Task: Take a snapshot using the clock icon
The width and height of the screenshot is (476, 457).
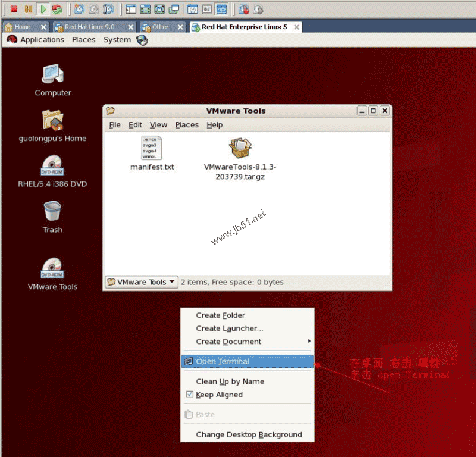Action: point(80,9)
